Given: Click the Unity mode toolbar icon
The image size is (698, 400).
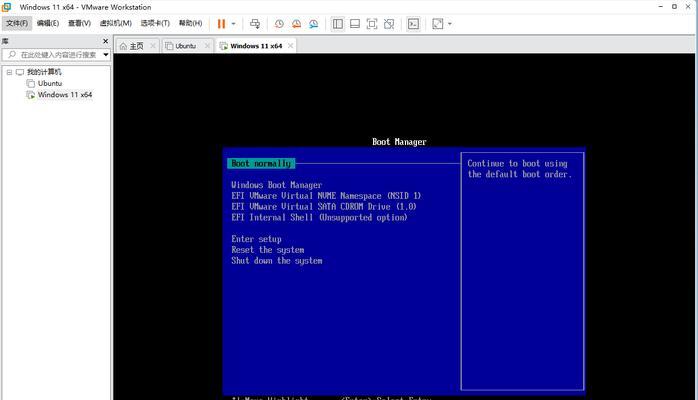Looking at the screenshot, I should (389, 24).
